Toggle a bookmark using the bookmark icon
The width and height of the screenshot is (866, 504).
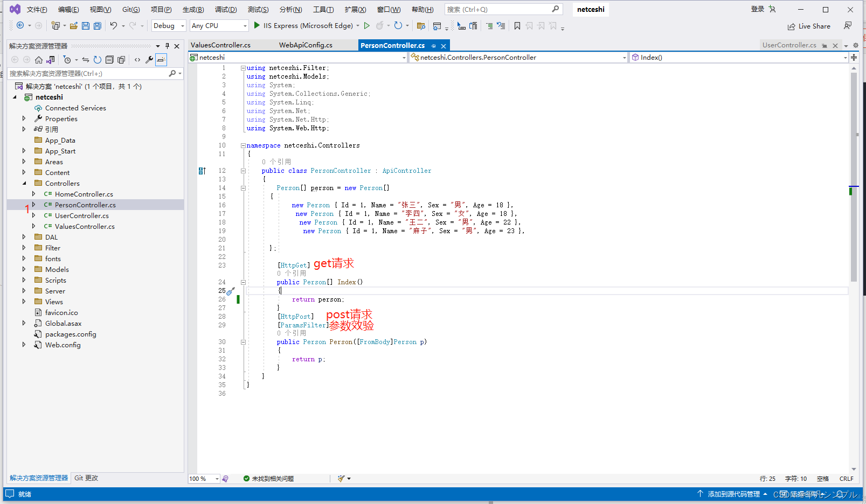(517, 25)
